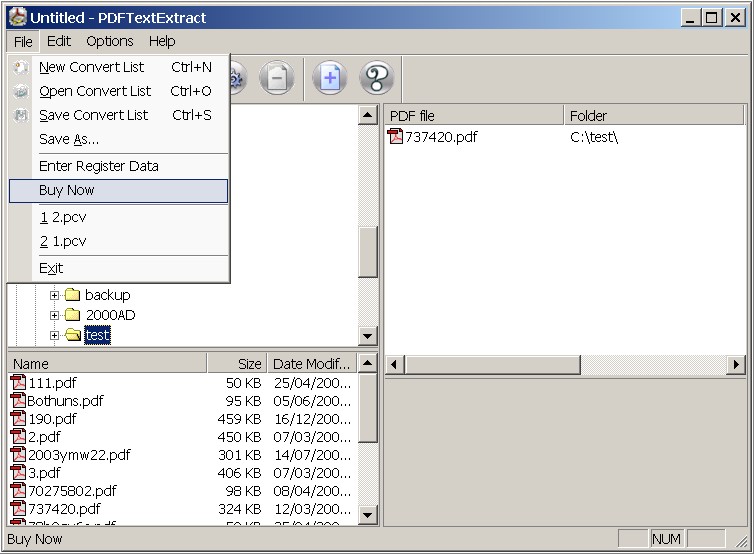Viewport: 754px width, 554px height.
Task: Expand the backup folder tree node
Action: click(x=54, y=295)
